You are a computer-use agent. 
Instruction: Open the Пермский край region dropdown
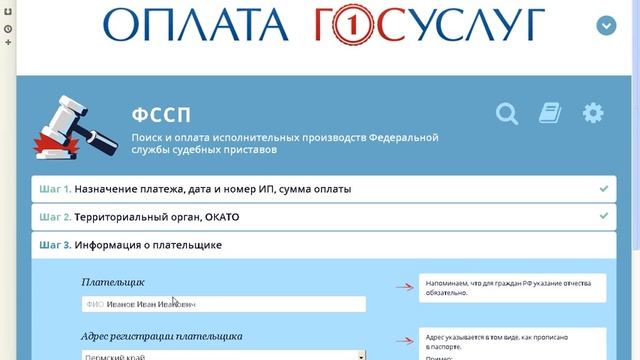pyautogui.click(x=224, y=355)
